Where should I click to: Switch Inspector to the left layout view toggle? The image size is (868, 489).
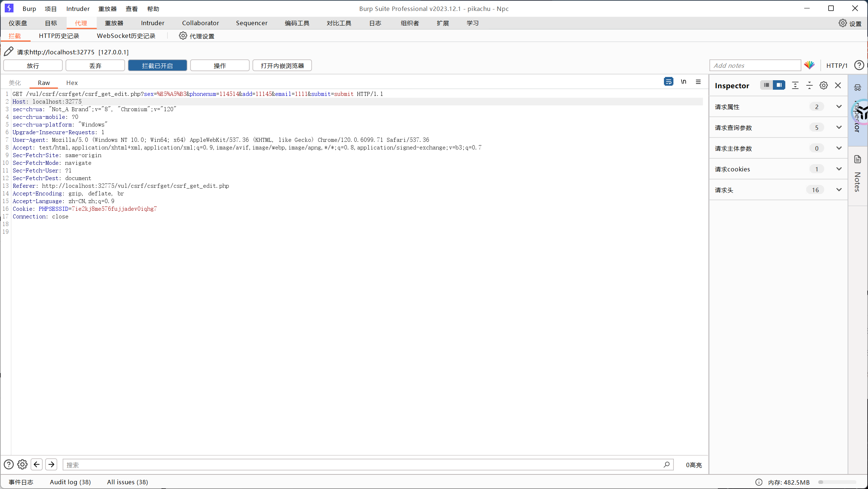point(766,85)
